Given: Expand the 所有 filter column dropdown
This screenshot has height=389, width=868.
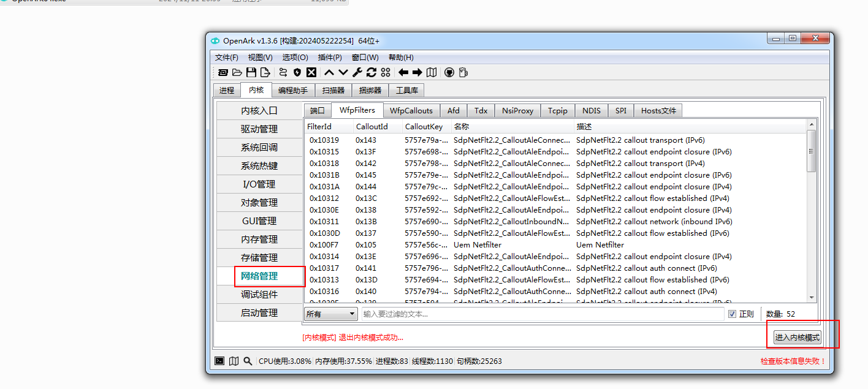Looking at the screenshot, I should 331,314.
